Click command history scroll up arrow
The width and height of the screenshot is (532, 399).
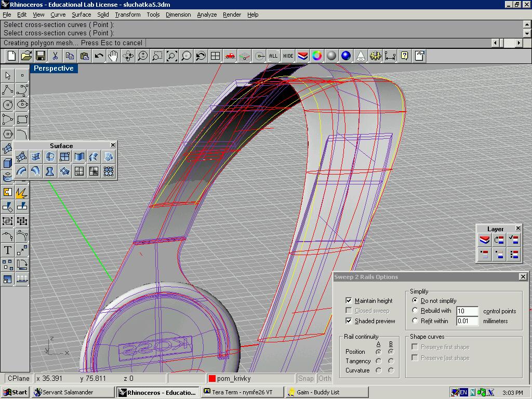coord(527,24)
